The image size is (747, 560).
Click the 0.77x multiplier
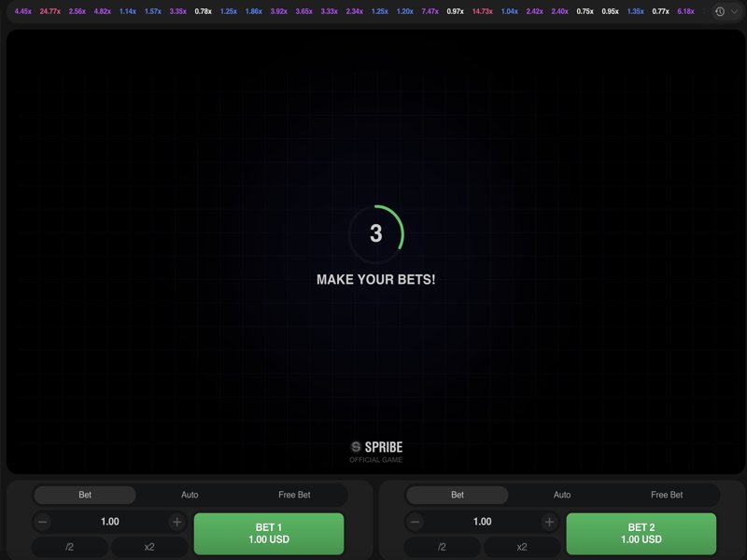coord(661,11)
